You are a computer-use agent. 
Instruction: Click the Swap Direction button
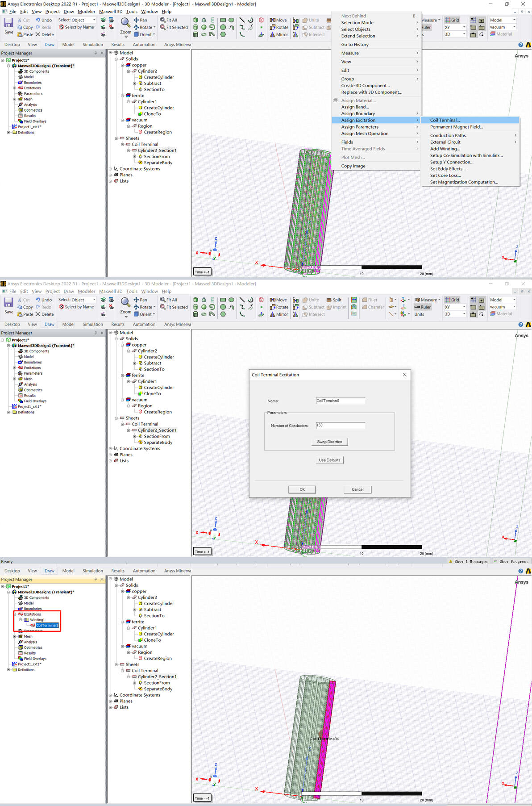329,442
